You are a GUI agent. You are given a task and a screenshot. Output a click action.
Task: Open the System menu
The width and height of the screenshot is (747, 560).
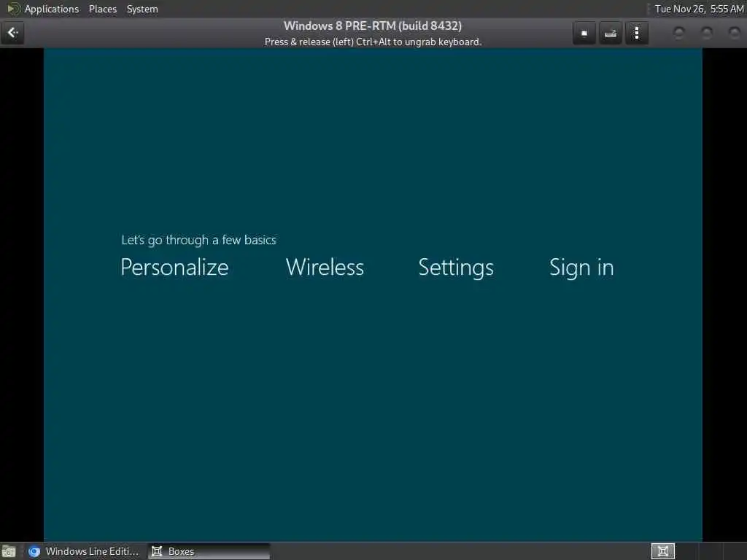click(142, 9)
